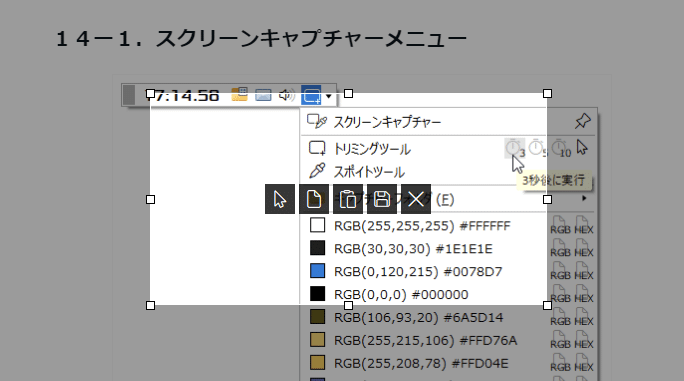Image resolution: width=684 pixels, height=381 pixels.
Task: Click the top-left selection handle
Action: pyautogui.click(x=150, y=93)
